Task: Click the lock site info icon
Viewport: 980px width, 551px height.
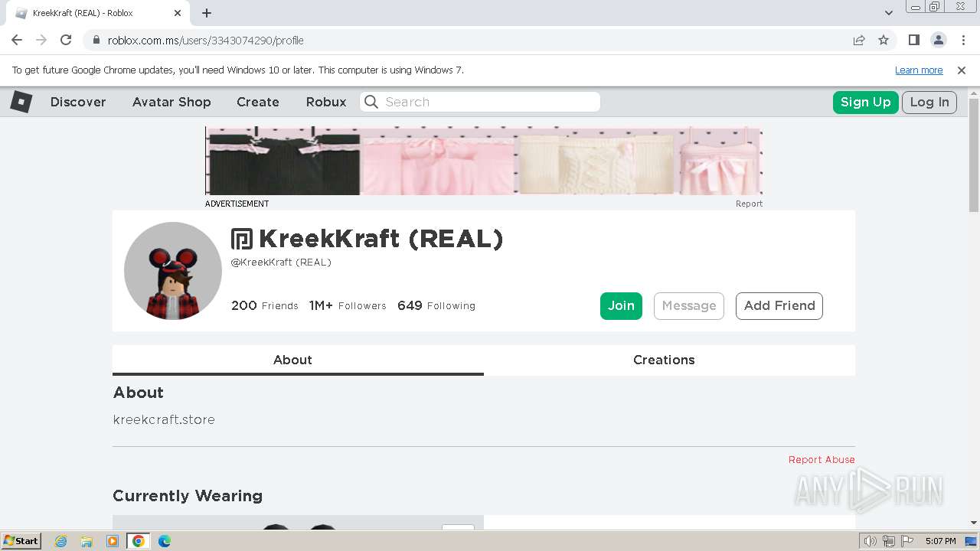Action: coord(96,41)
